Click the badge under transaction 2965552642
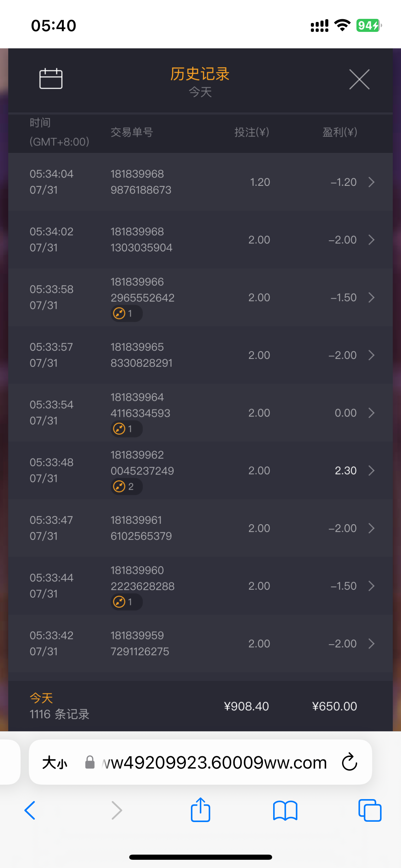This screenshot has width=401, height=868. [x=126, y=313]
